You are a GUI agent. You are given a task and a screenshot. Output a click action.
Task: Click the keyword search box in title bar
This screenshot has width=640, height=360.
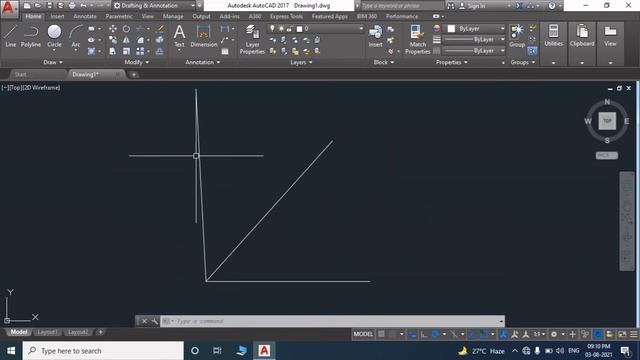(402, 6)
